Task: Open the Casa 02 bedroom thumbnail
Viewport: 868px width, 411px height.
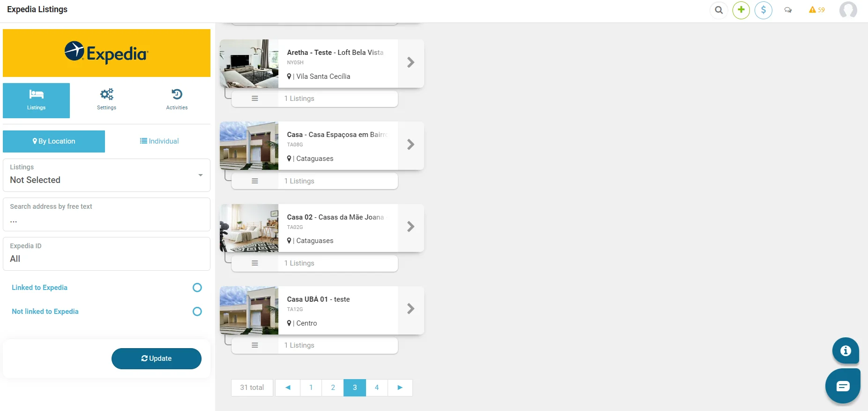Action: click(x=249, y=228)
